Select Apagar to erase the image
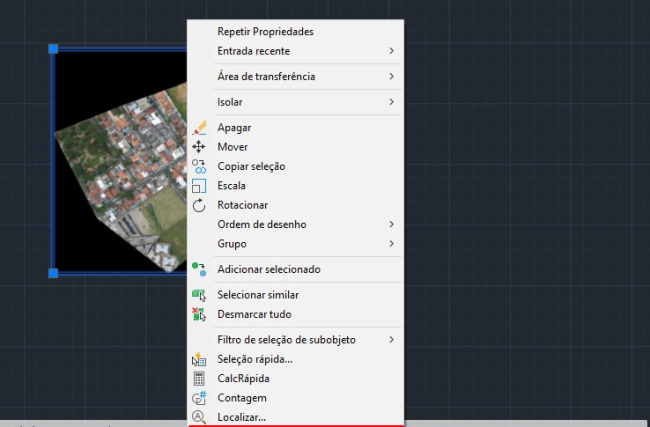 click(x=296, y=128)
